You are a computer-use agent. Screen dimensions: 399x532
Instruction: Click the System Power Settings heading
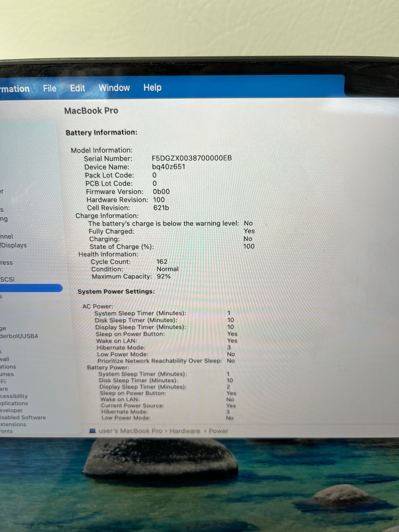(x=116, y=292)
